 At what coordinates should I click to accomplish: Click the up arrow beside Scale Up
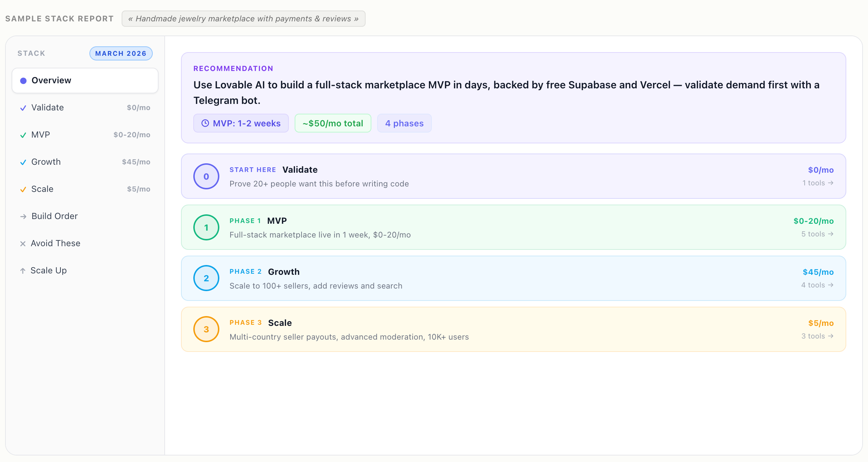23,270
